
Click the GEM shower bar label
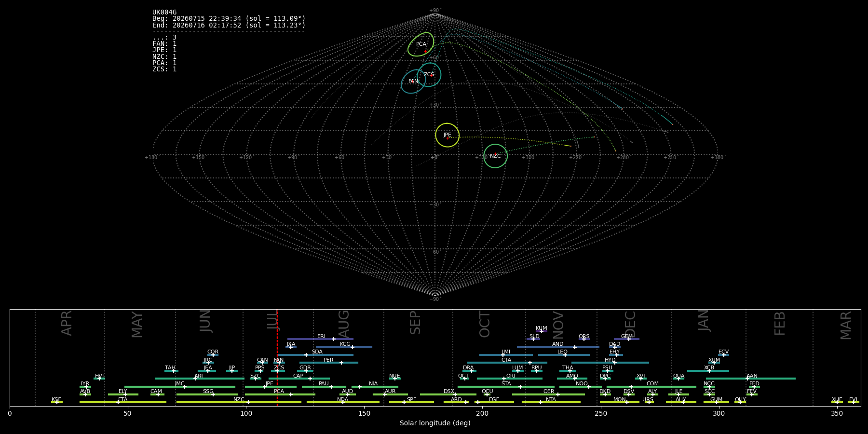click(x=627, y=337)
